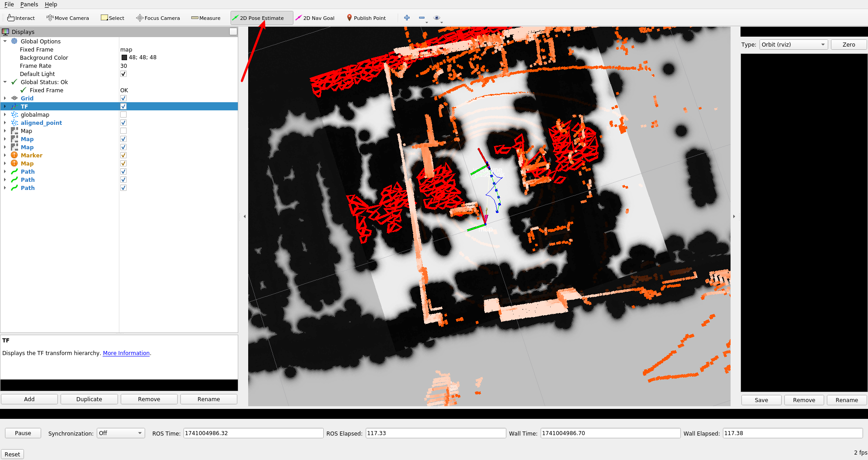Activate the Publish Point tool
The height and width of the screenshot is (460, 868).
(x=366, y=18)
